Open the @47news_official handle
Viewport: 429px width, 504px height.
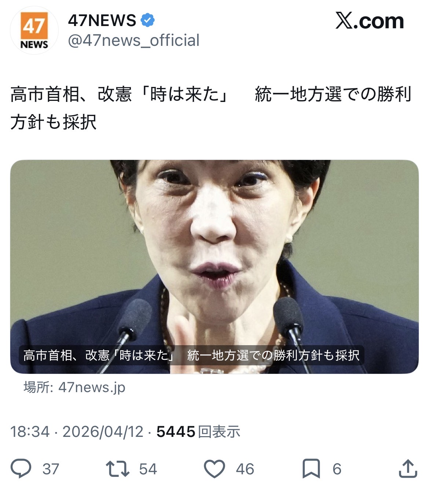(x=134, y=40)
